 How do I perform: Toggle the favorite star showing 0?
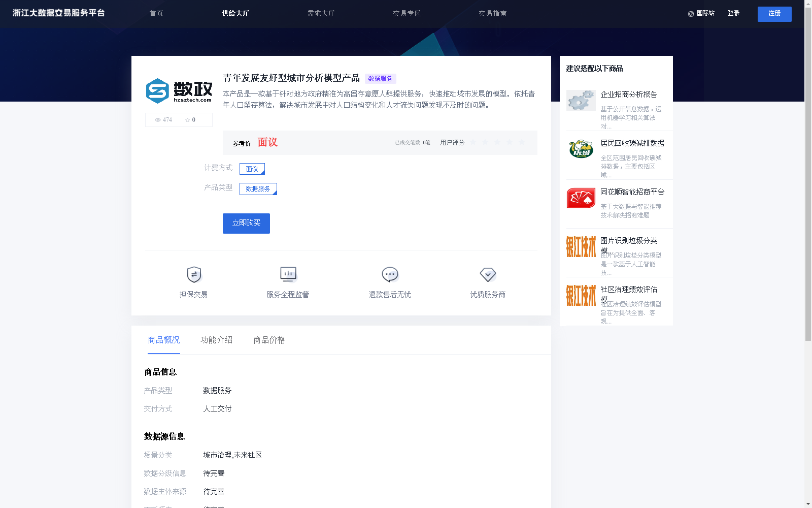click(187, 120)
